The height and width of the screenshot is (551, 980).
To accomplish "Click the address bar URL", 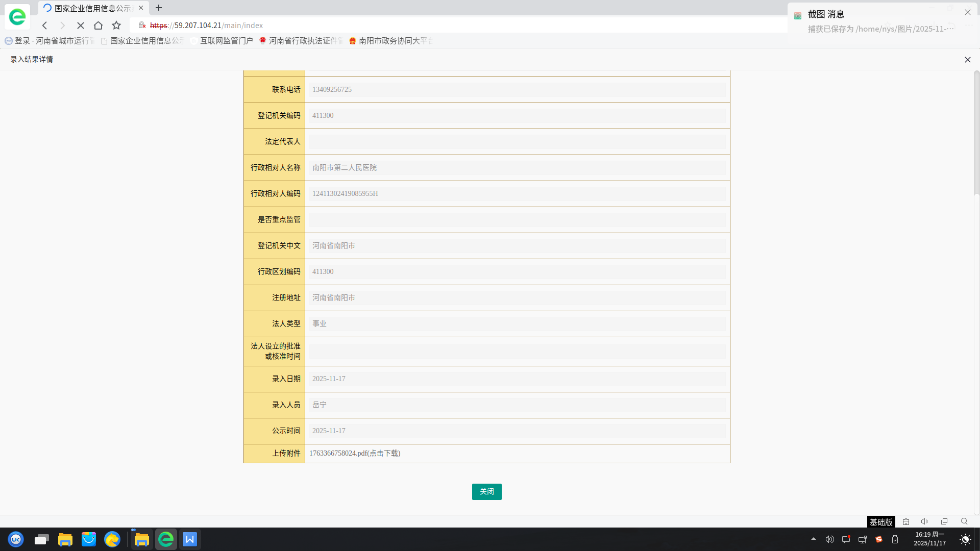I will [x=218, y=26].
